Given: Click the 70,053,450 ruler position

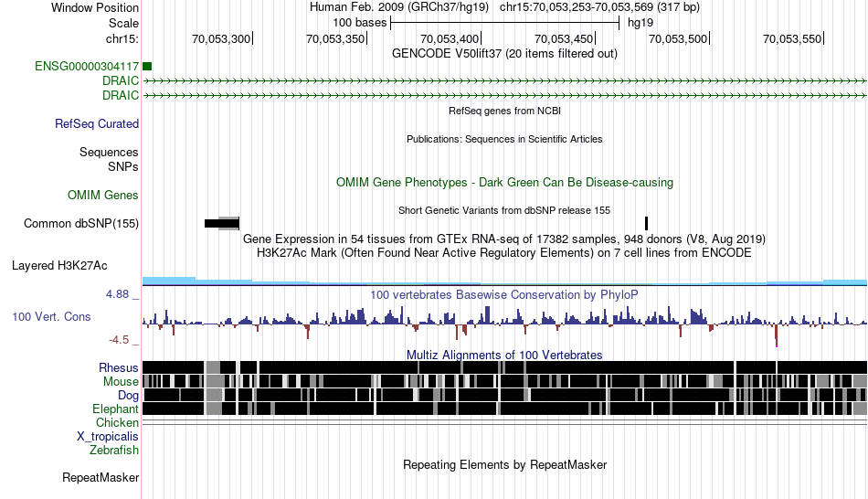Looking at the screenshot, I should (564, 38).
